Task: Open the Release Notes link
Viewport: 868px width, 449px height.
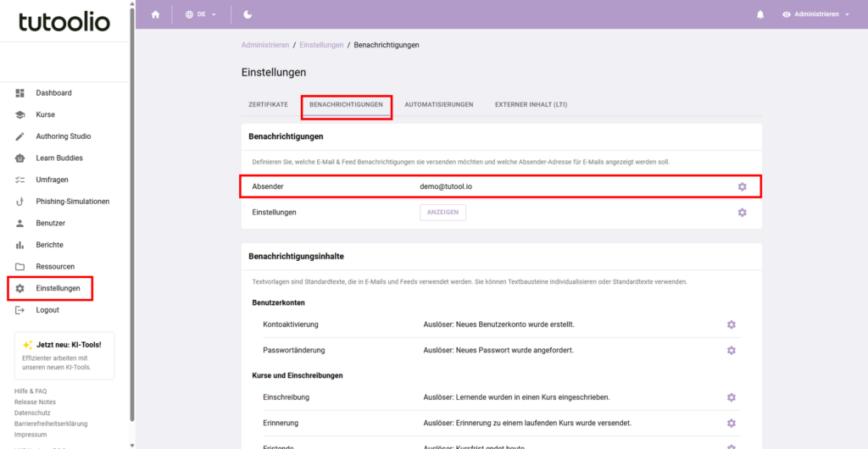Action: pyautogui.click(x=35, y=402)
